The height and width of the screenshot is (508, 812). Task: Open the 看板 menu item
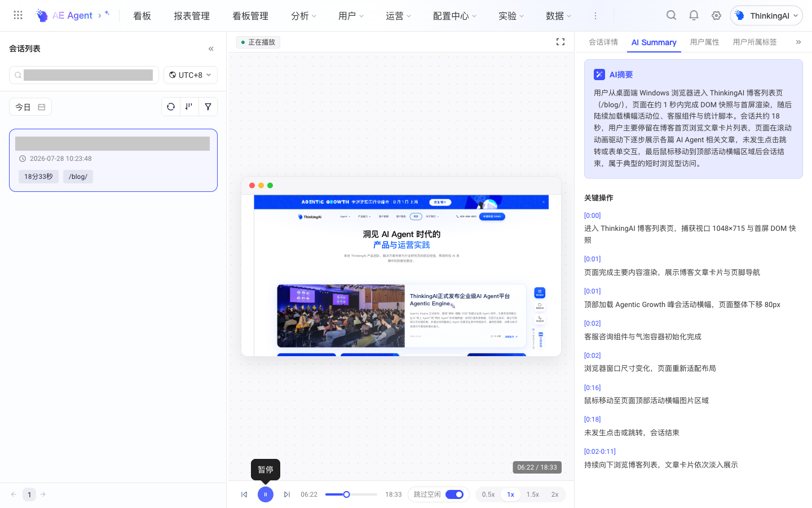point(142,16)
